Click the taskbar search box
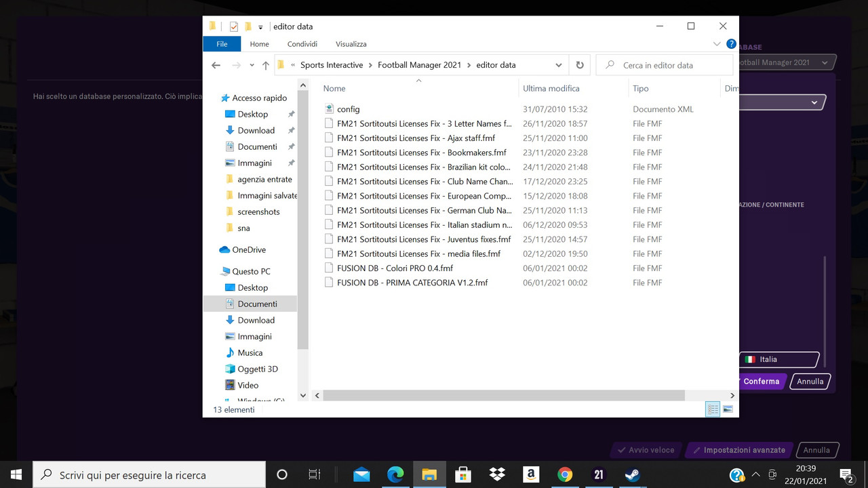The width and height of the screenshot is (868, 488). (x=149, y=475)
